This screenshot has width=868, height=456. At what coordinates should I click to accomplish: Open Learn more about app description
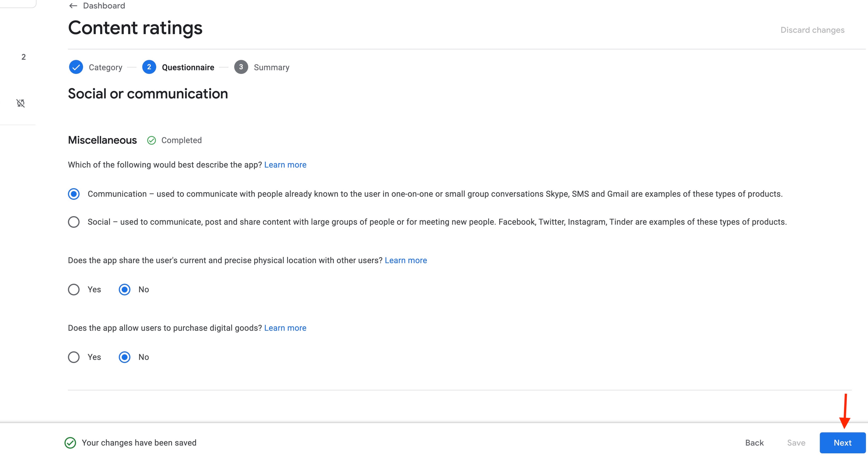click(x=285, y=165)
